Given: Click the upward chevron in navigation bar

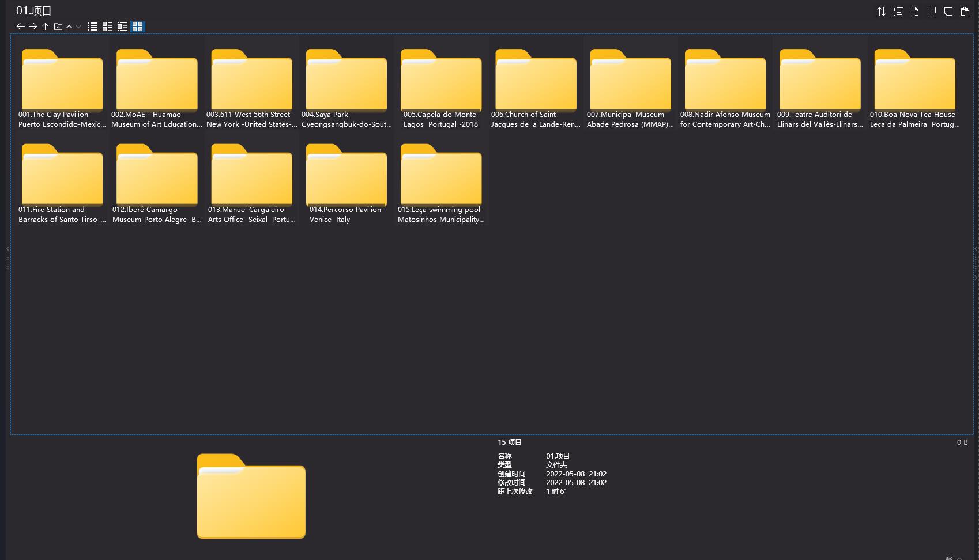Looking at the screenshot, I should 69,27.
